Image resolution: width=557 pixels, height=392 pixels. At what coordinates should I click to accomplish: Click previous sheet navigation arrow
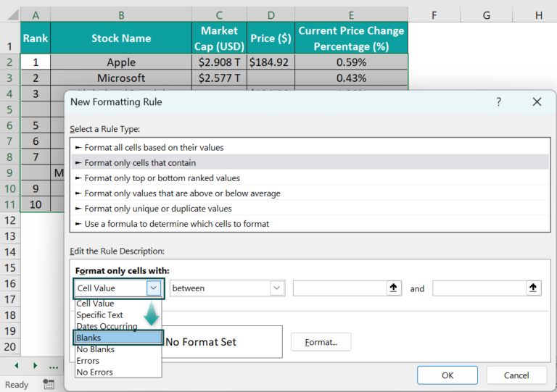(17, 365)
